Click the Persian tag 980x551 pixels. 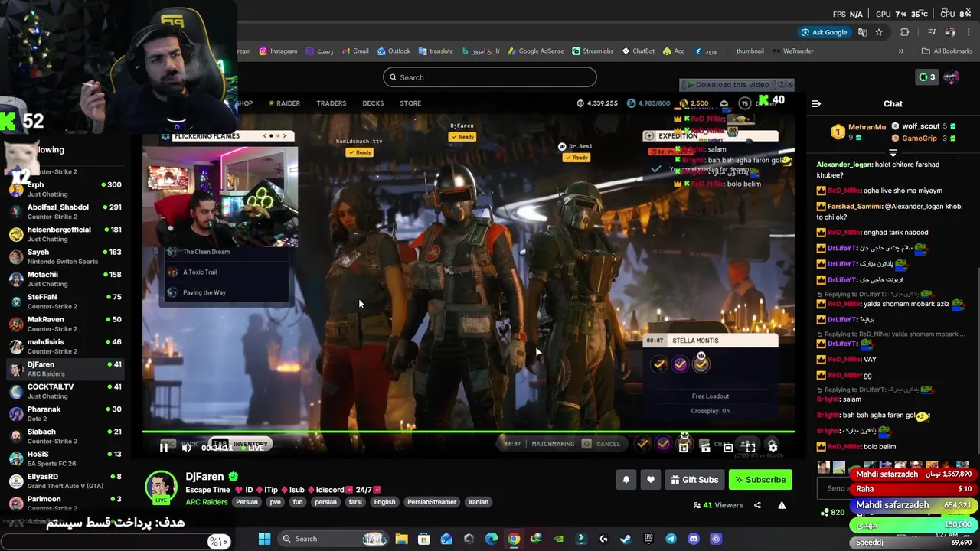pos(247,502)
